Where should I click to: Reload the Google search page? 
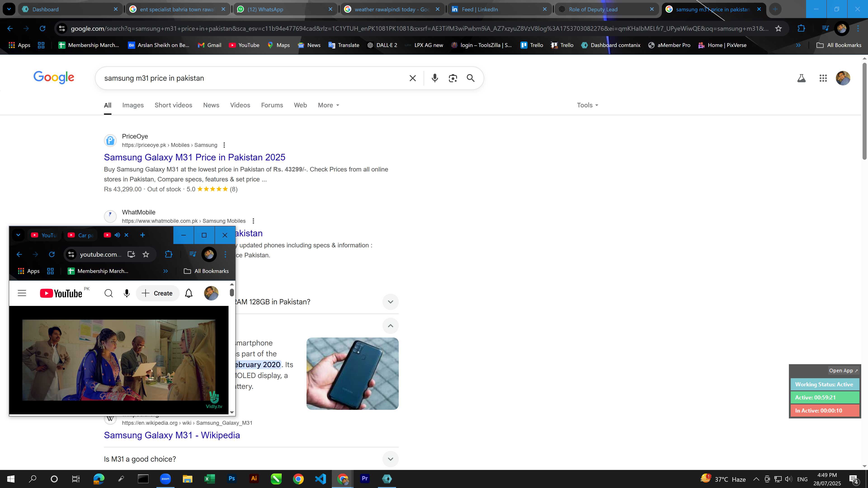tap(42, 29)
